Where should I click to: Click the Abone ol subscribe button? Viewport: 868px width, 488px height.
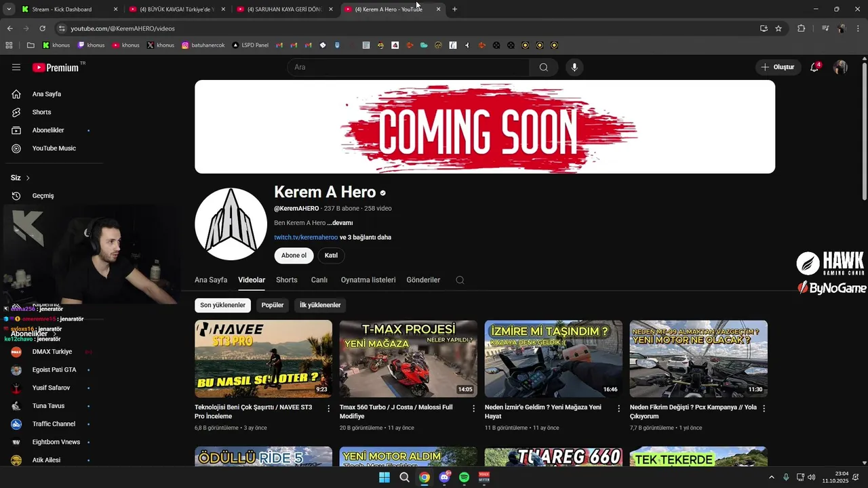pos(294,256)
